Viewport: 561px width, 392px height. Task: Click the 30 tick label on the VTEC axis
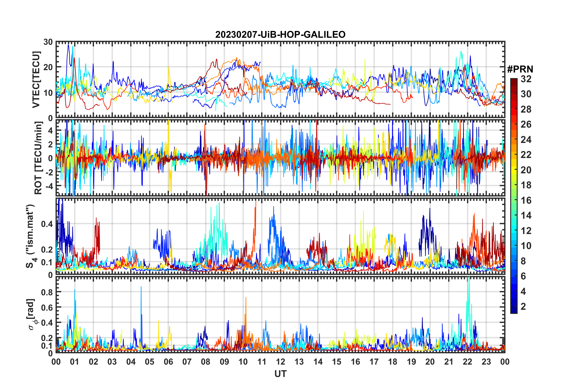coord(48,42)
